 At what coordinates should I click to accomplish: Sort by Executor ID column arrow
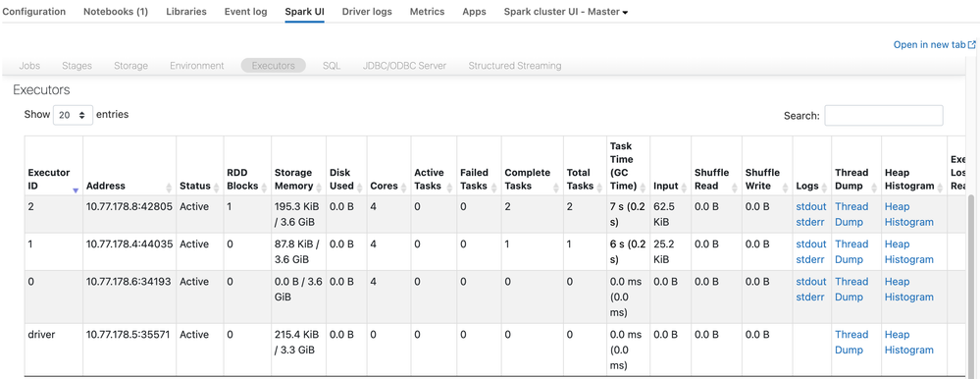(x=76, y=190)
